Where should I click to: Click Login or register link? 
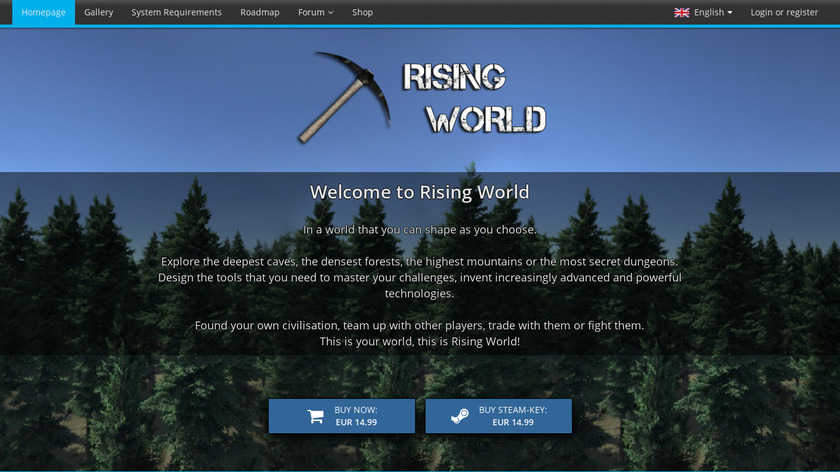click(x=784, y=12)
